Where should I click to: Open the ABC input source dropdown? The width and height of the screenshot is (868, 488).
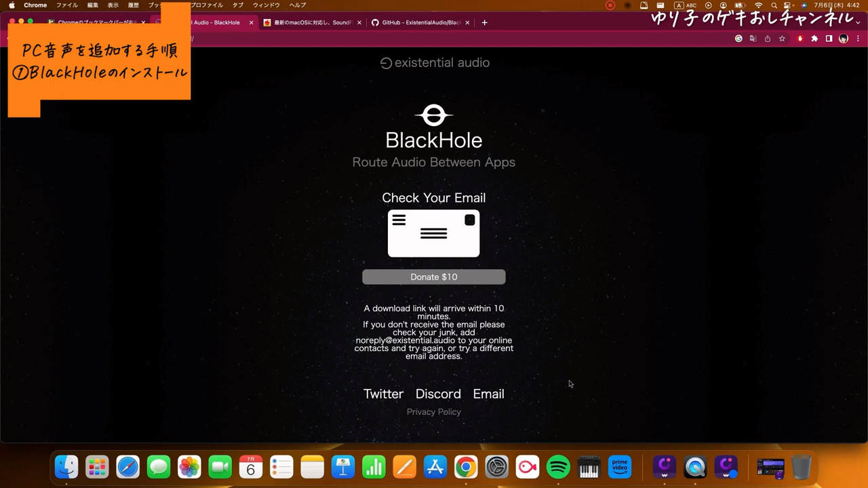(x=686, y=5)
